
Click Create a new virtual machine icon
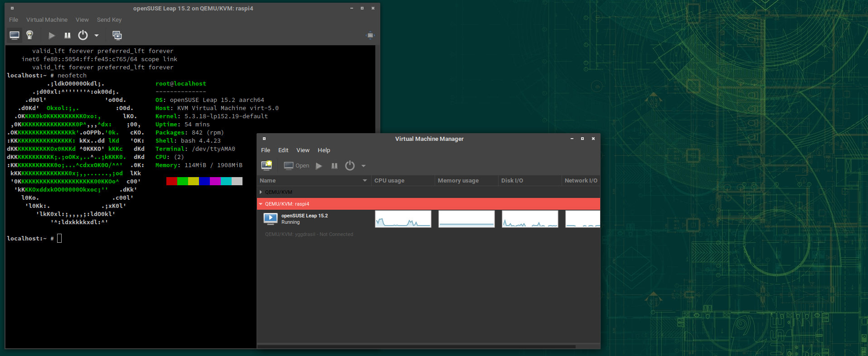[x=267, y=165]
